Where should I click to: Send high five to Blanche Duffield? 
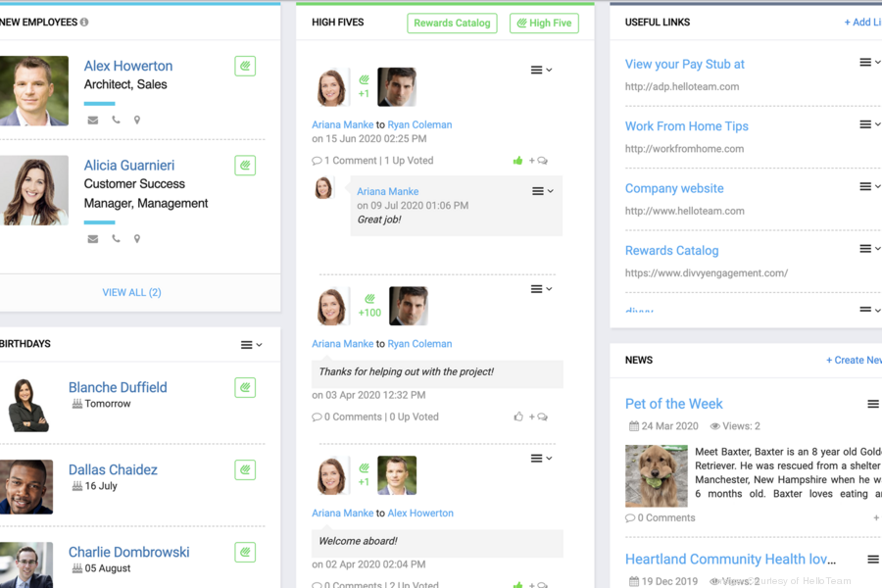pyautogui.click(x=245, y=387)
